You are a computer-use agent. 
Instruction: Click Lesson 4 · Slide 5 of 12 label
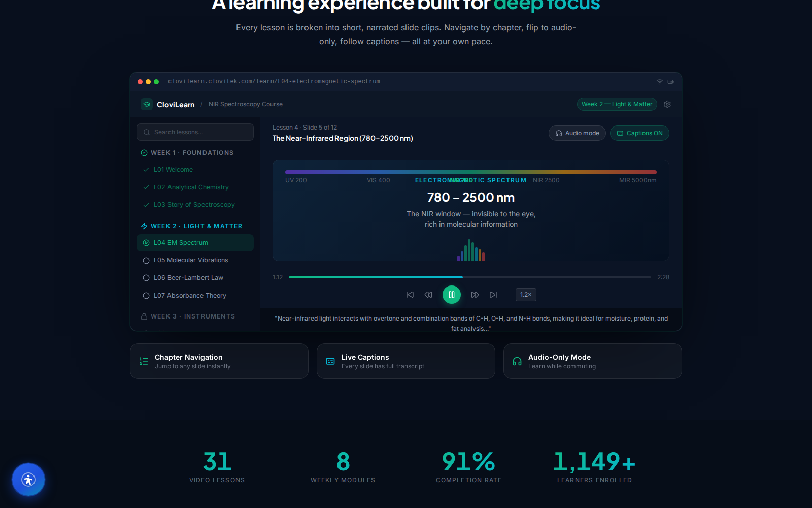coord(304,128)
